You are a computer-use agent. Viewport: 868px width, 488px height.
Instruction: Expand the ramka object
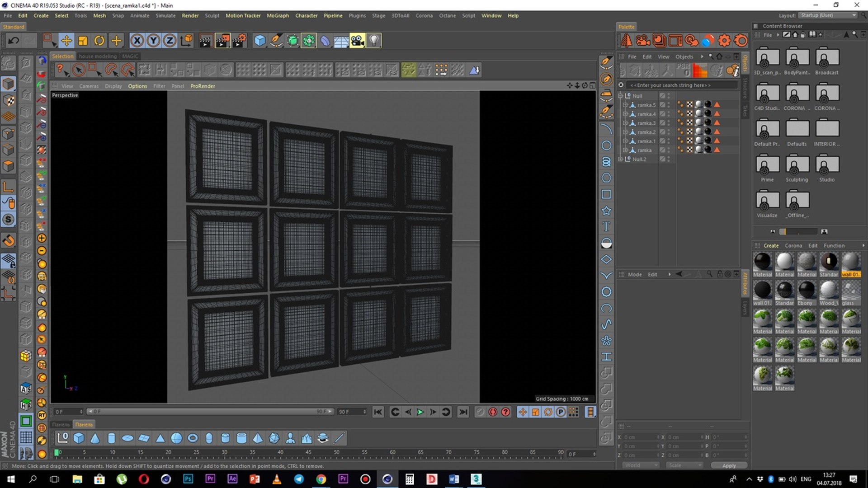pos(626,150)
